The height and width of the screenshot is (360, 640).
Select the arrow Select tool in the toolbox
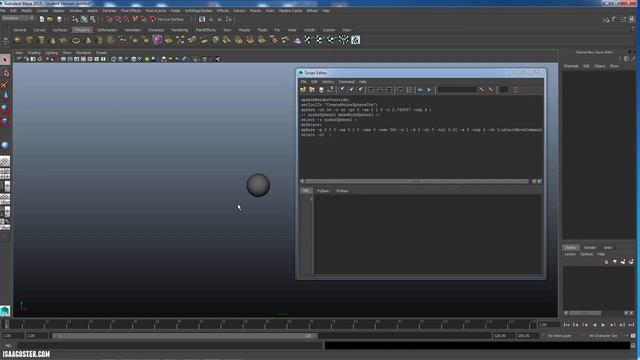coord(5,60)
